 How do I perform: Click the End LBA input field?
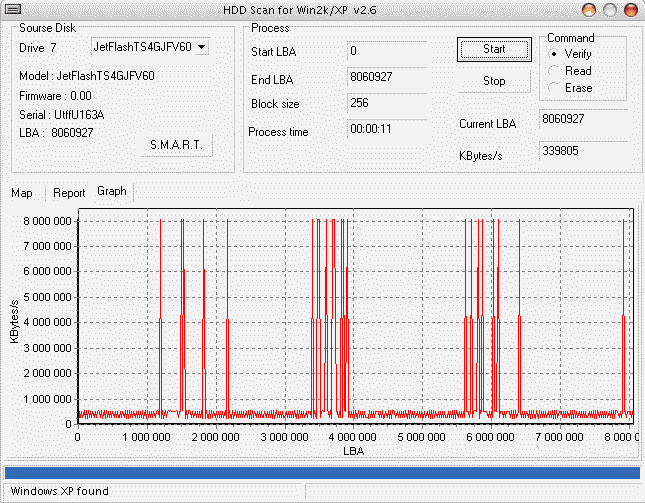387,78
